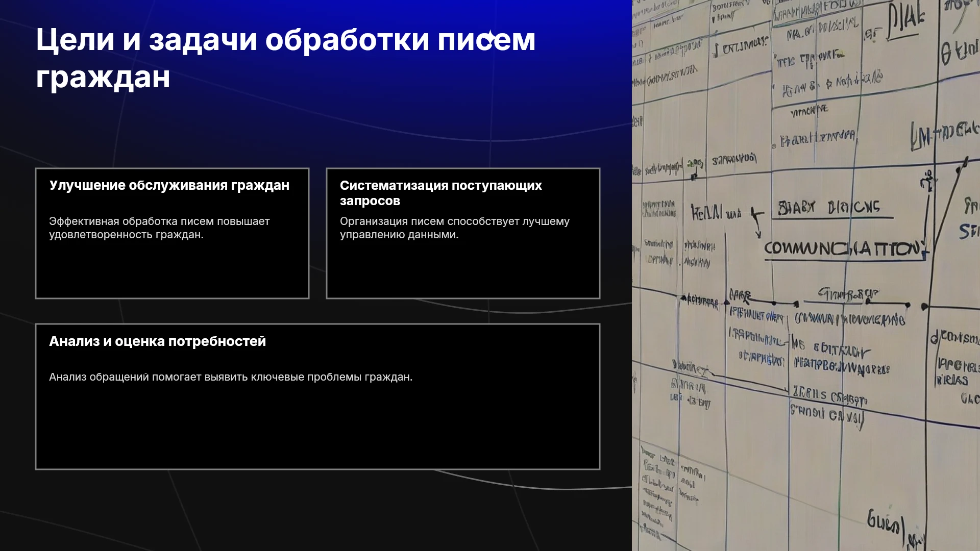Select the text 'Анализ обращений помогает выявить ключевые проблемы граждан'

[231, 377]
